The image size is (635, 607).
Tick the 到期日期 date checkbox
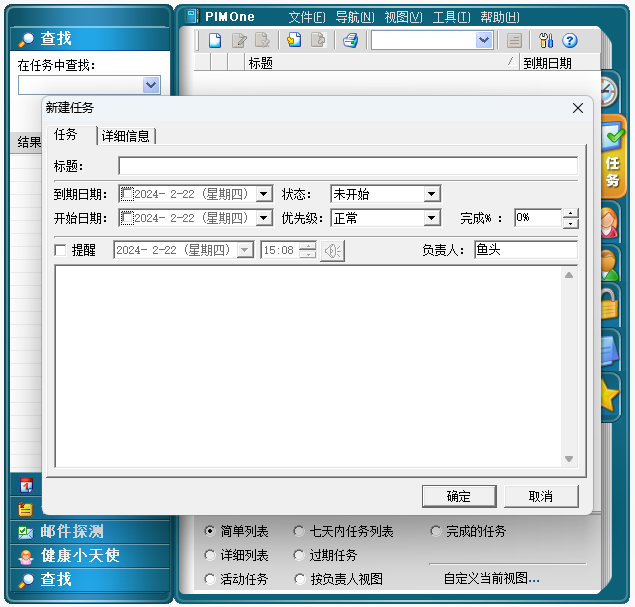127,194
